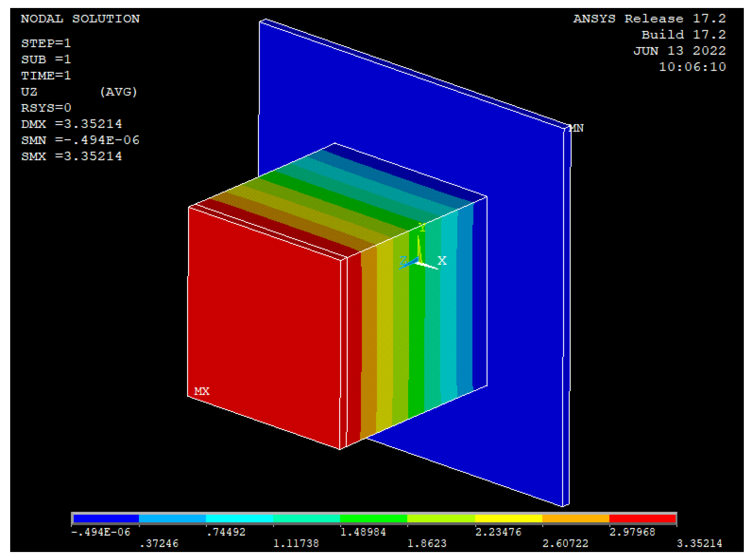754x560 pixels.
Task: Click the cyan legend color band
Action: tap(239, 518)
